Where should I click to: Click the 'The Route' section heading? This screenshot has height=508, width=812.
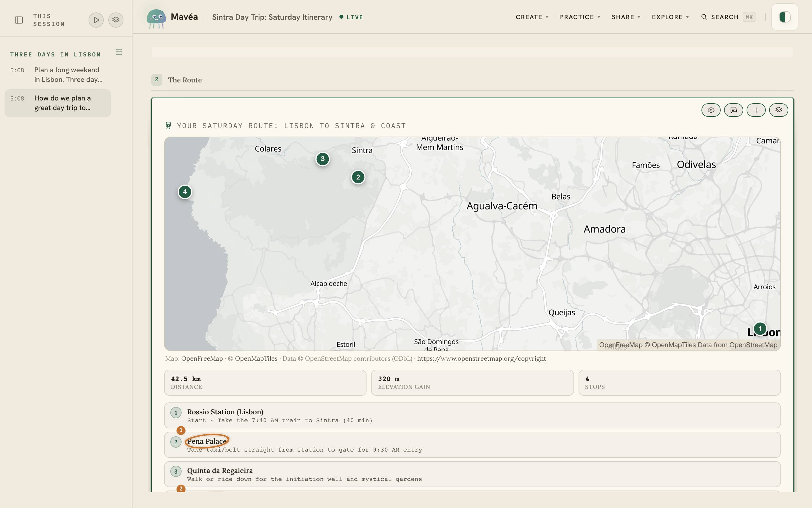[185, 80]
